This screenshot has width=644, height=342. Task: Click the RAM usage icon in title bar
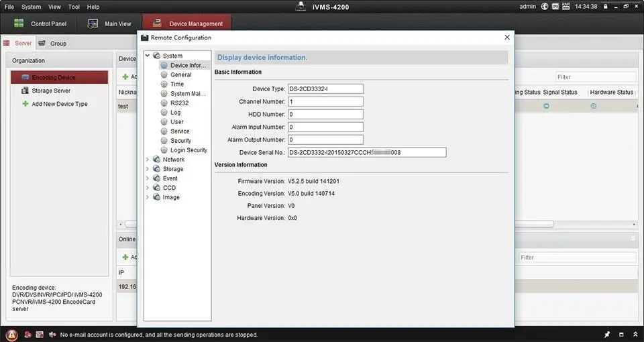[566, 6]
